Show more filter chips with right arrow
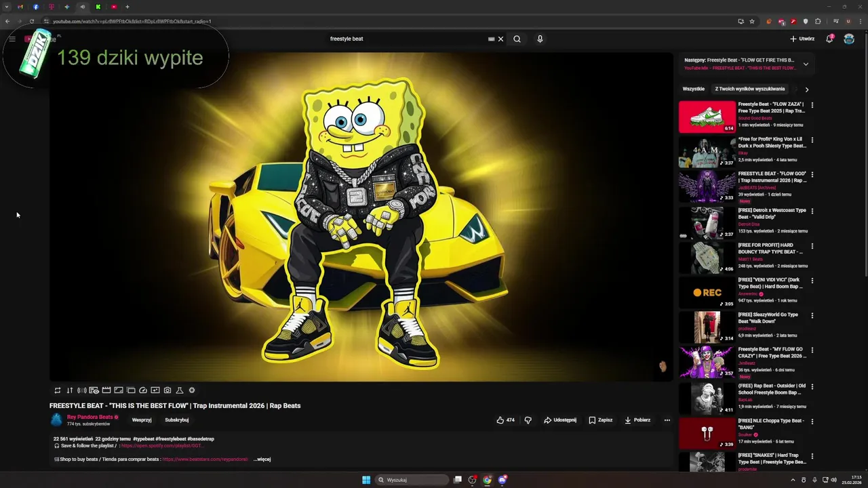 click(x=806, y=89)
